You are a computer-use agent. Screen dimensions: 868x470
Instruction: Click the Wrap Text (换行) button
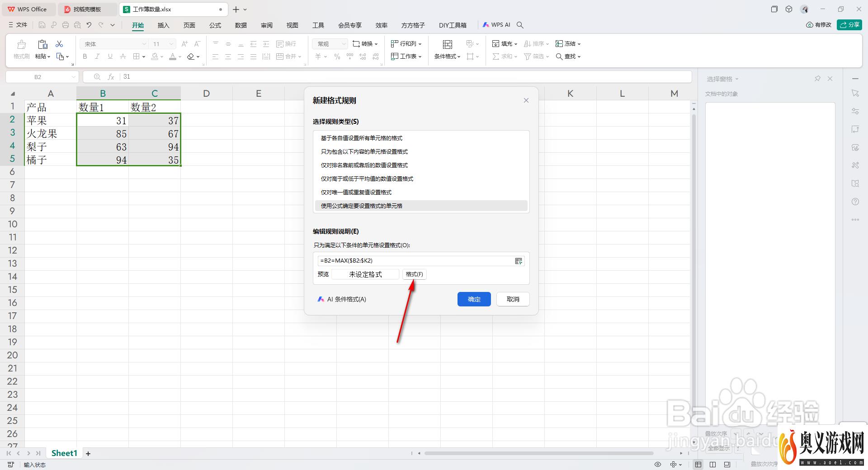pos(286,44)
